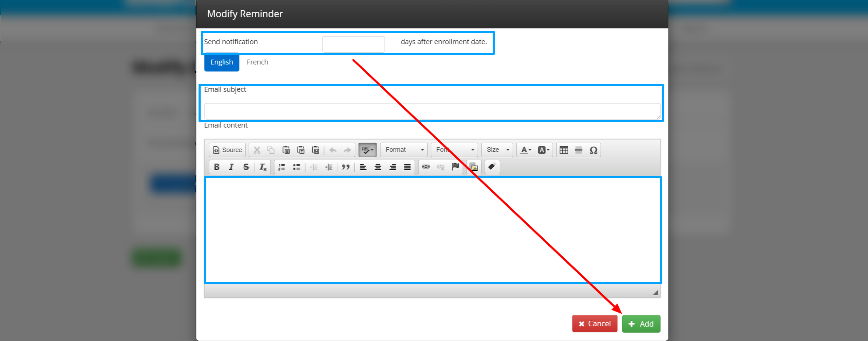
Task: Switch to the French tab
Action: [x=257, y=62]
